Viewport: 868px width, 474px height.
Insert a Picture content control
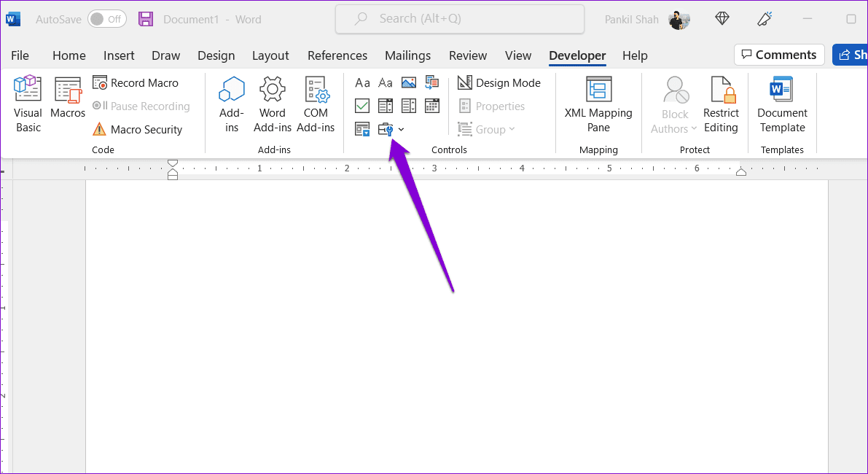[409, 83]
